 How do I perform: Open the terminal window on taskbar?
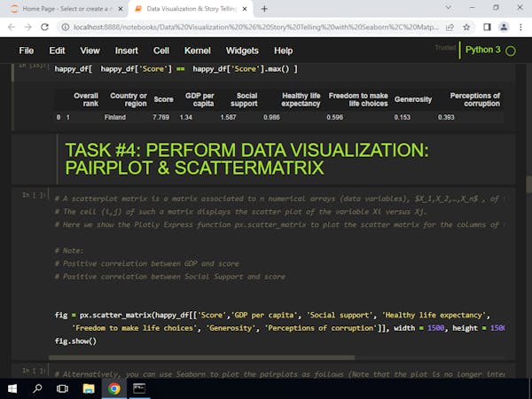(x=139, y=388)
